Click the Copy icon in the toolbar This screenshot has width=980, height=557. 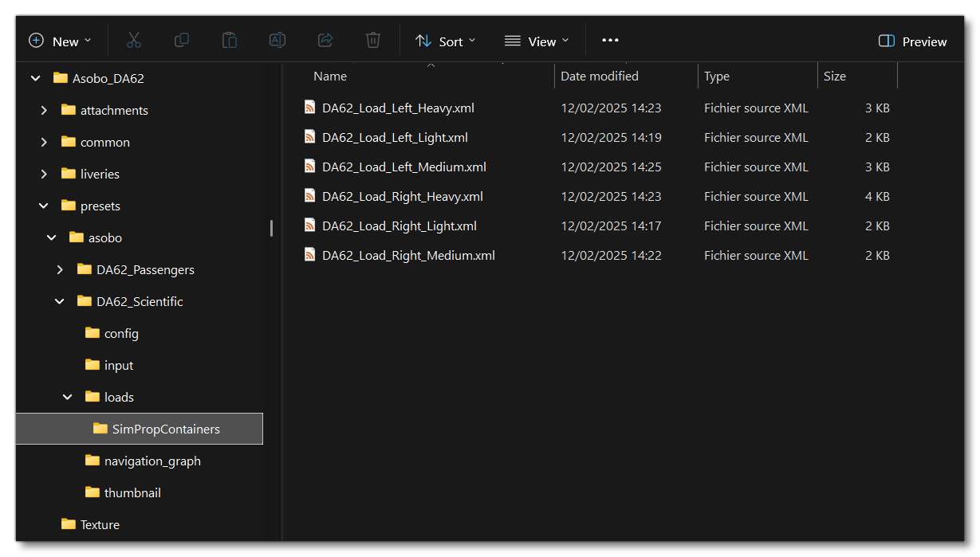tap(182, 40)
